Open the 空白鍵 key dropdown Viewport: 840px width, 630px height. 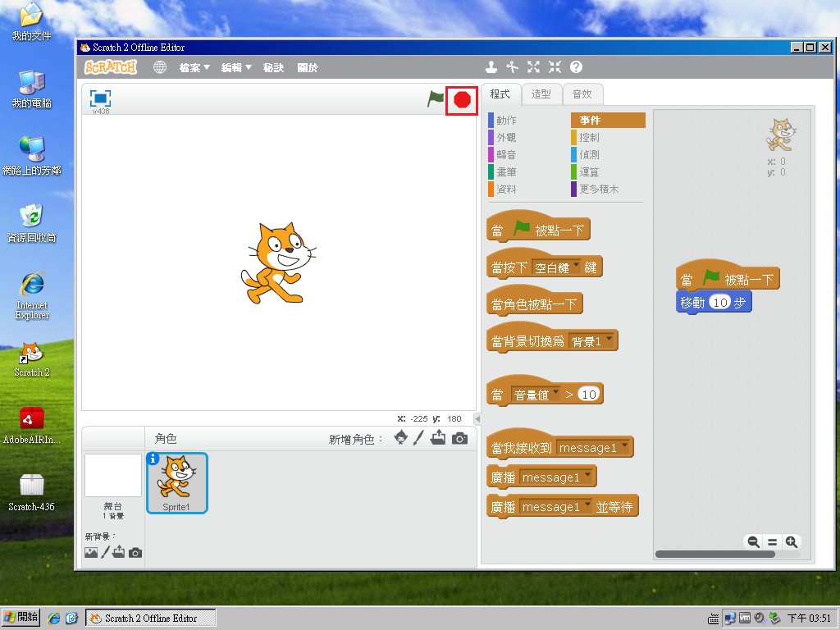point(557,267)
